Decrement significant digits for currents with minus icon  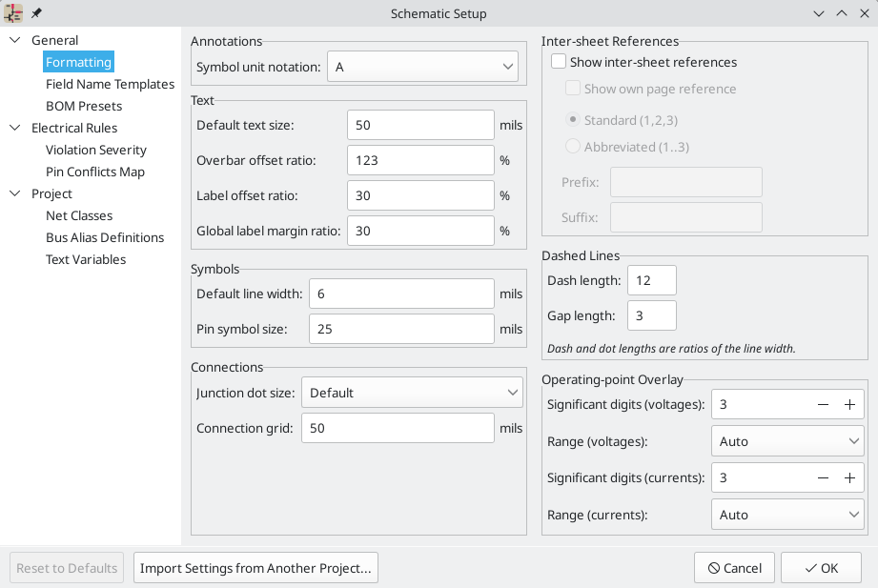(x=823, y=477)
